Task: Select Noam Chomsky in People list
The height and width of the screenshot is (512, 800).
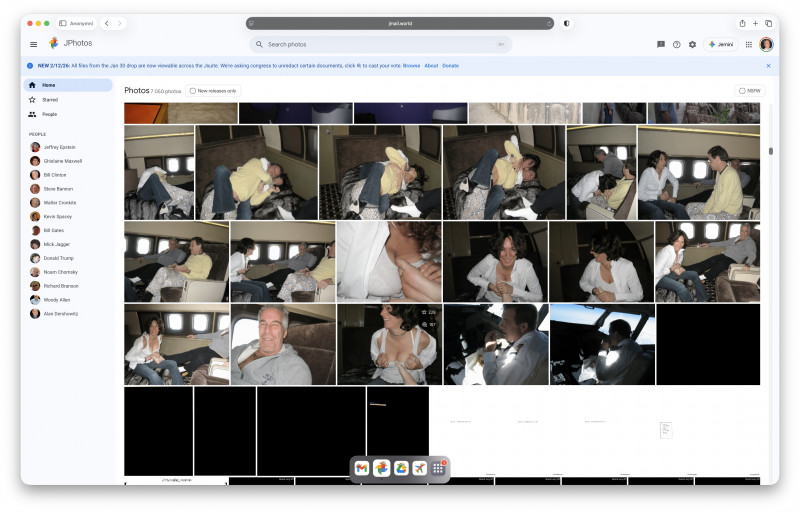Action: [x=60, y=272]
